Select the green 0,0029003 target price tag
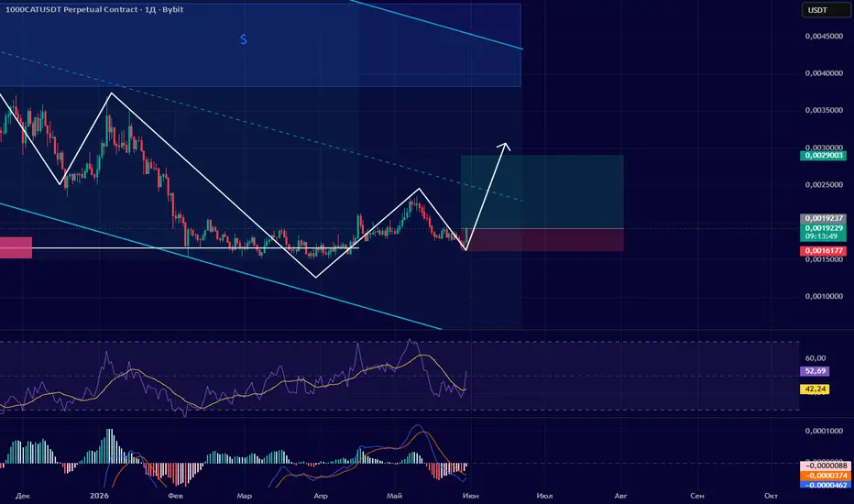The width and height of the screenshot is (854, 504). point(823,155)
